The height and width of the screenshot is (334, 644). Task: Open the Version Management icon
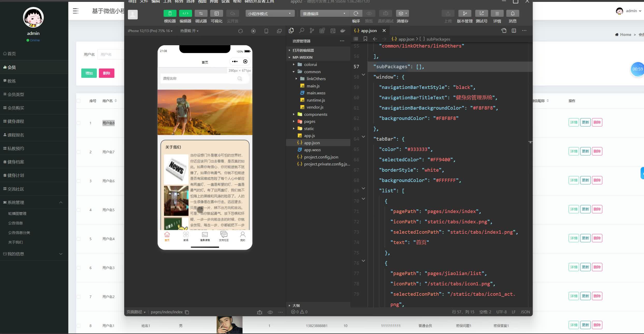465,13
